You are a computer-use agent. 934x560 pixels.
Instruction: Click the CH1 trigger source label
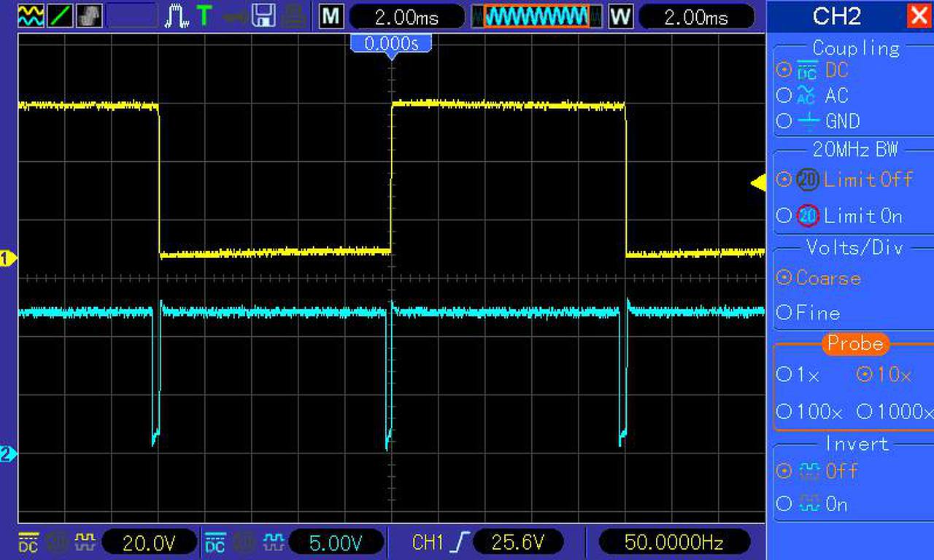click(428, 542)
